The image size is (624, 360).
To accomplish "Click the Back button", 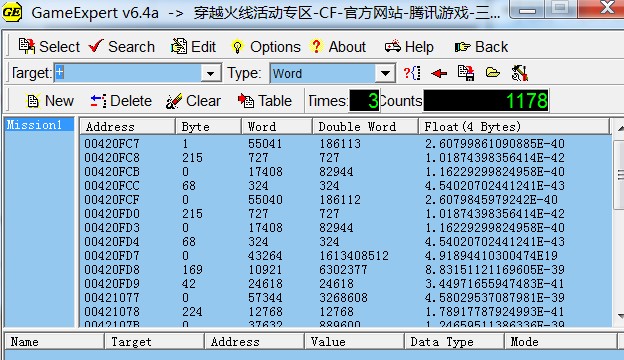I will coord(481,47).
